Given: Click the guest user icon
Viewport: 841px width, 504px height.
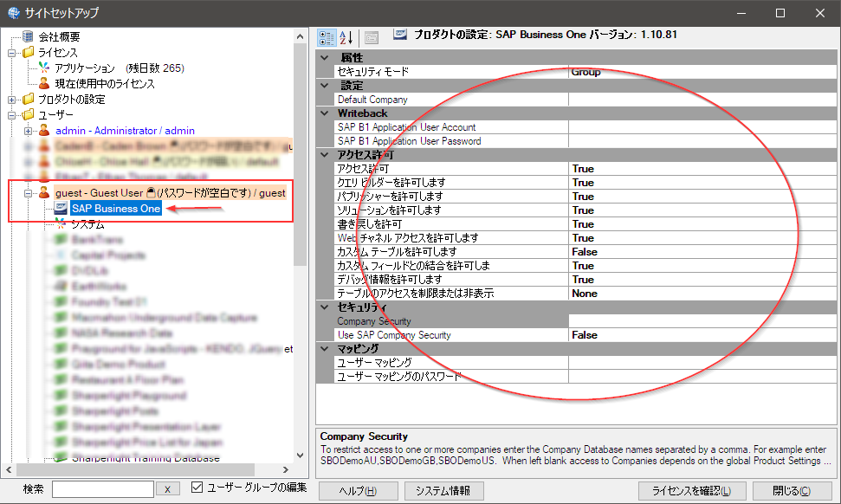Looking at the screenshot, I should click(x=44, y=192).
